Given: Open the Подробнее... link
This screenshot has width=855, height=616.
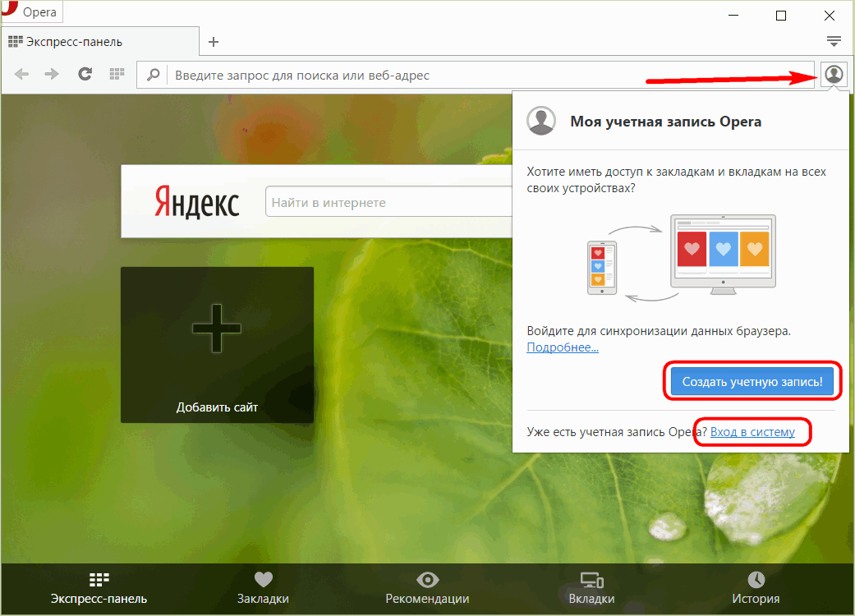Looking at the screenshot, I should point(563,347).
